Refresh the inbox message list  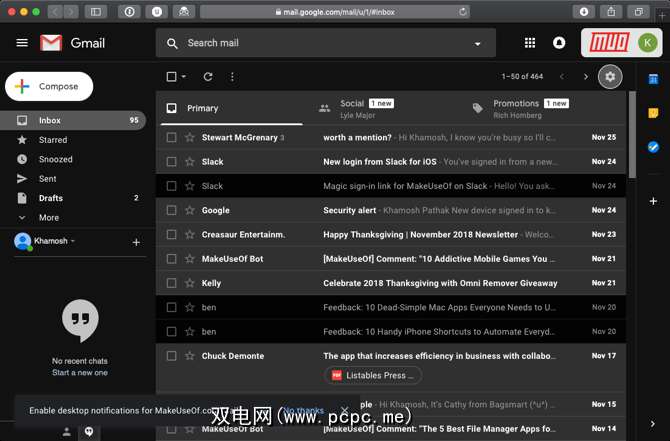coord(208,76)
